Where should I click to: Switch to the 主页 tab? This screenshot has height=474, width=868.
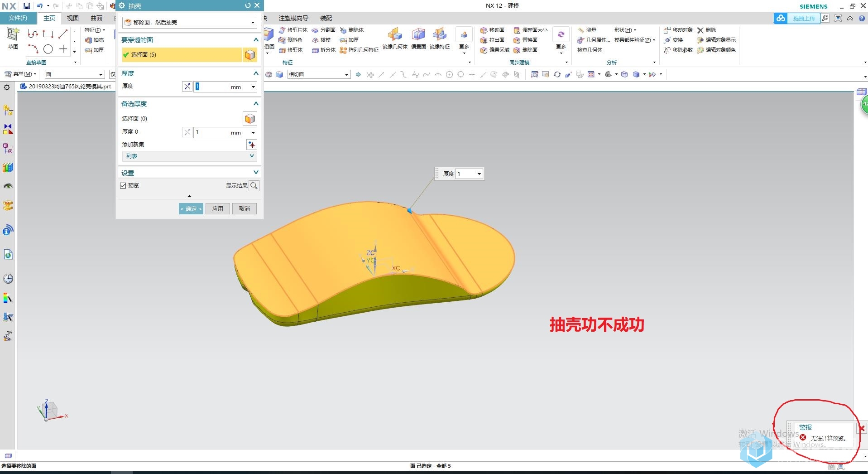coord(49,18)
